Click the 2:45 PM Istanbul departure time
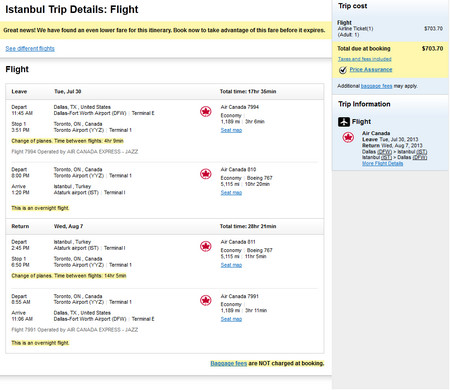The image size is (450, 390). [20, 248]
